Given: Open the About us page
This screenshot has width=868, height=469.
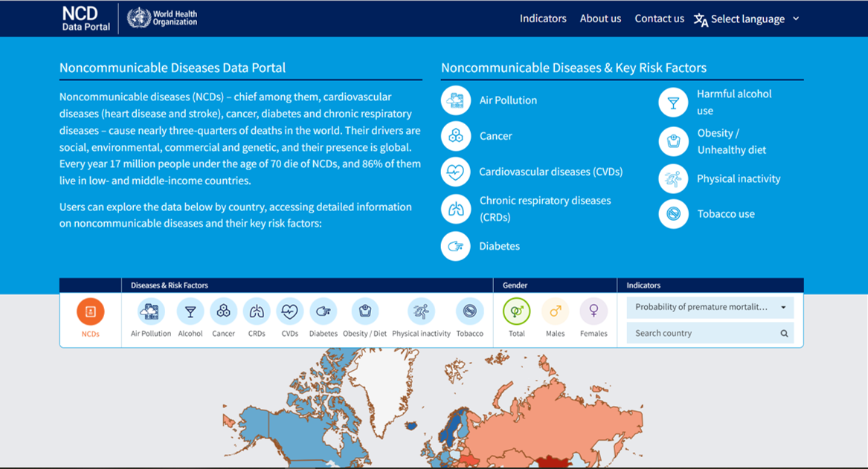Looking at the screenshot, I should point(600,19).
